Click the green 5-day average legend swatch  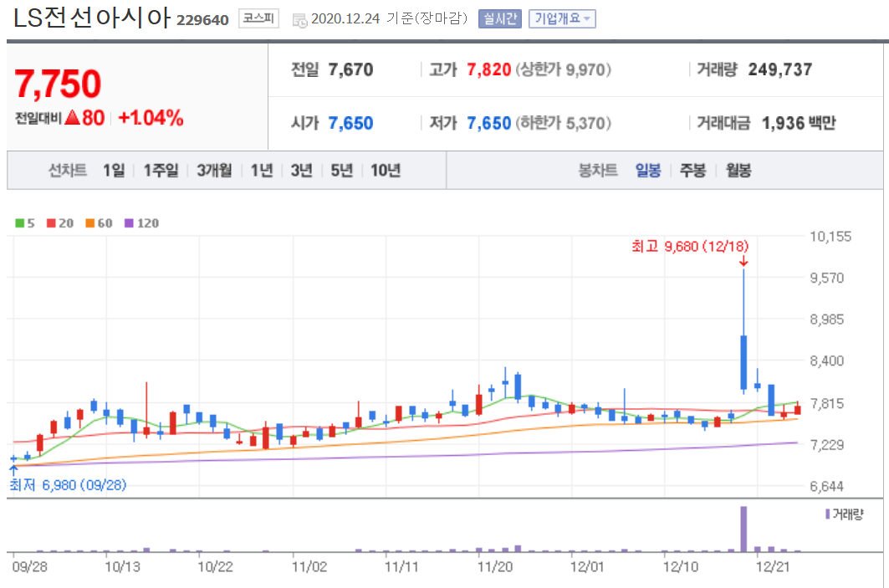20,222
